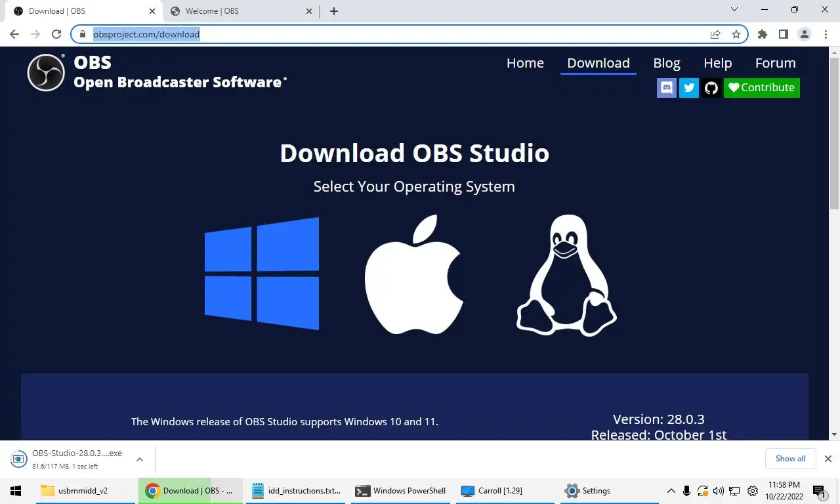Open a new browser tab
Image resolution: width=840 pixels, height=504 pixels.
point(334,11)
